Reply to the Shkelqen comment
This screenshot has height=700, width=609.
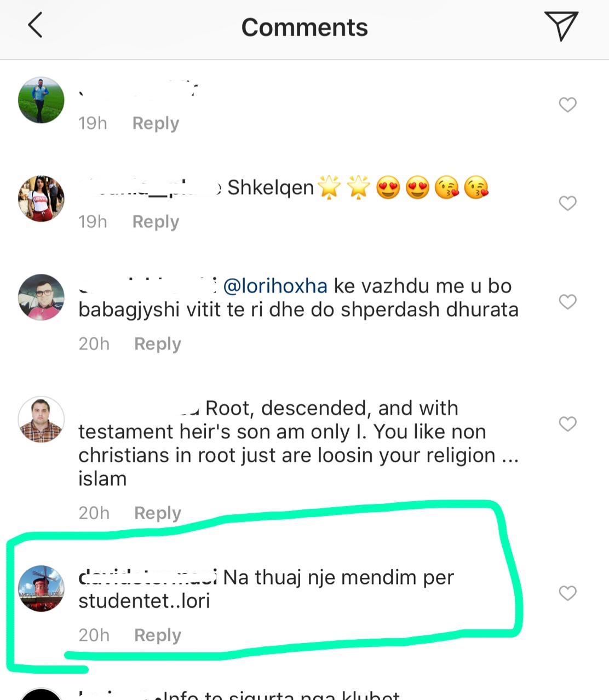(x=156, y=222)
